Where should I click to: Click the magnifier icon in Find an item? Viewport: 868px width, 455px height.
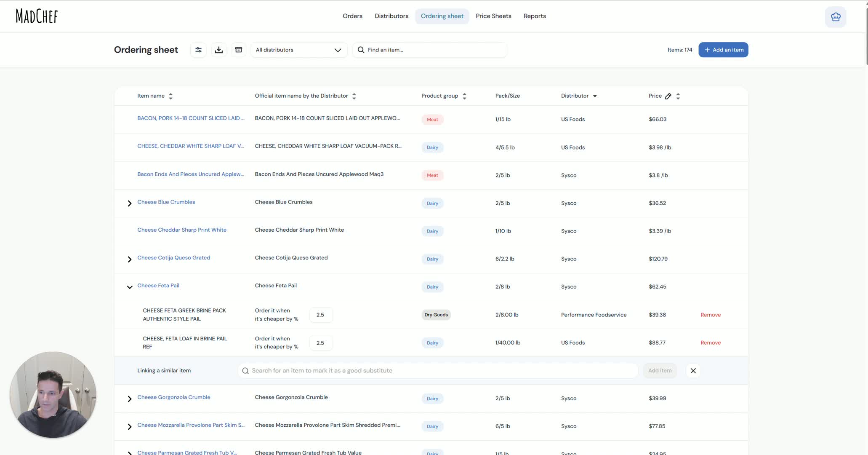[x=361, y=50]
